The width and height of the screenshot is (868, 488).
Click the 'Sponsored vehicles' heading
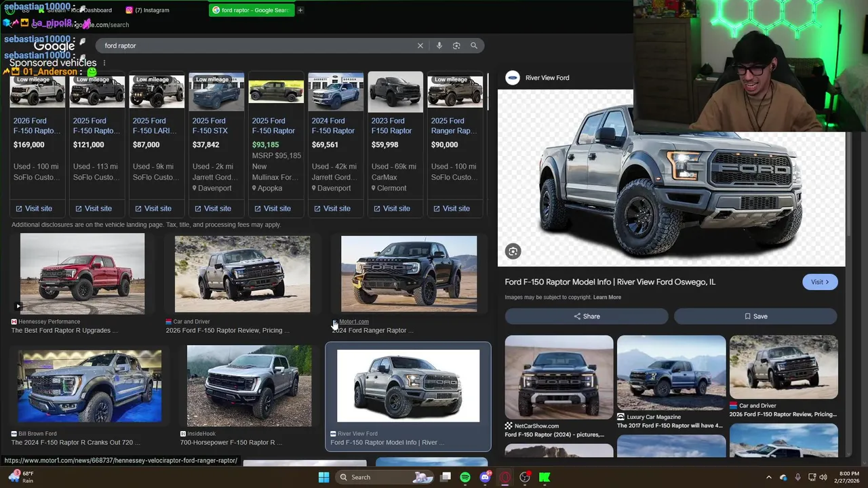click(x=53, y=63)
